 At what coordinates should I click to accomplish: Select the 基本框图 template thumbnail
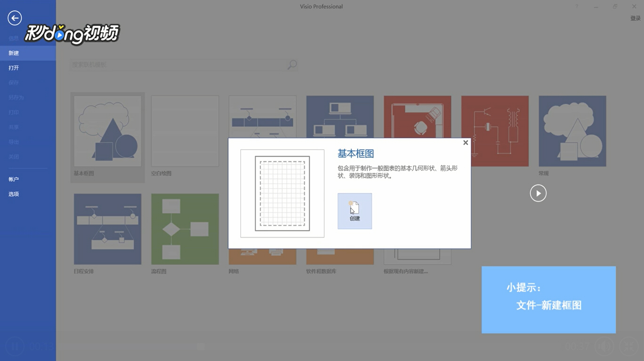point(107,131)
